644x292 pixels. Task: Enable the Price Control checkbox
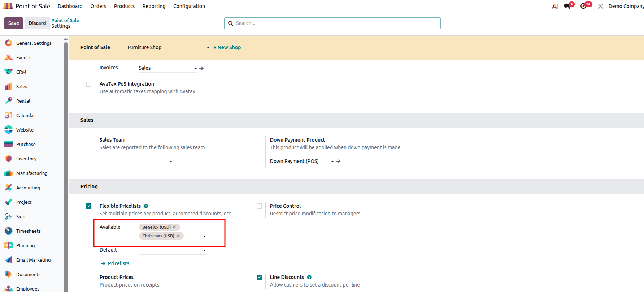[x=259, y=206]
